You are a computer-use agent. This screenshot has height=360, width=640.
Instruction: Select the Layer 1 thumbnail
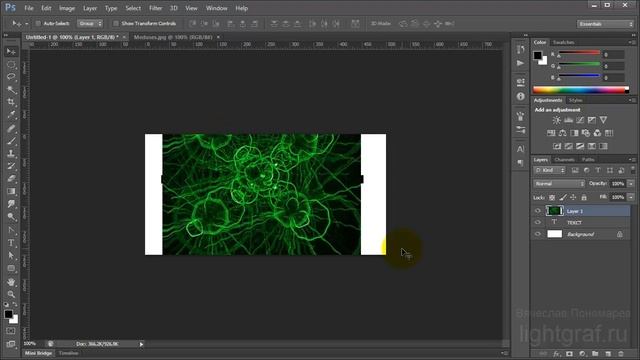[x=554, y=211]
